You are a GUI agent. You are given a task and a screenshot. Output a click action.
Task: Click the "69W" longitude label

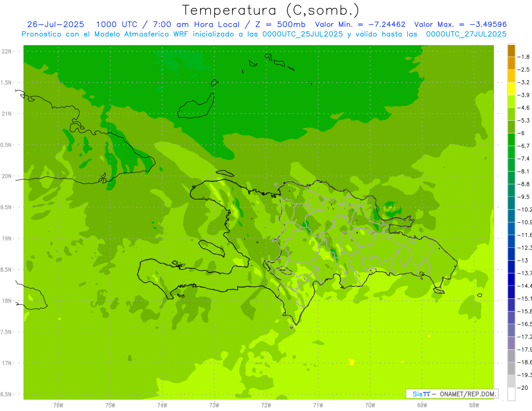[x=422, y=405]
